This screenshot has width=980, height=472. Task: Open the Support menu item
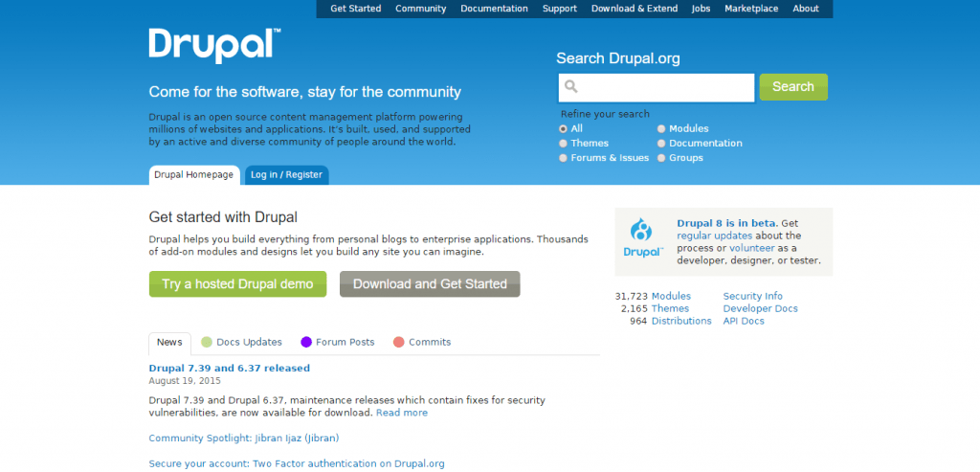point(559,9)
